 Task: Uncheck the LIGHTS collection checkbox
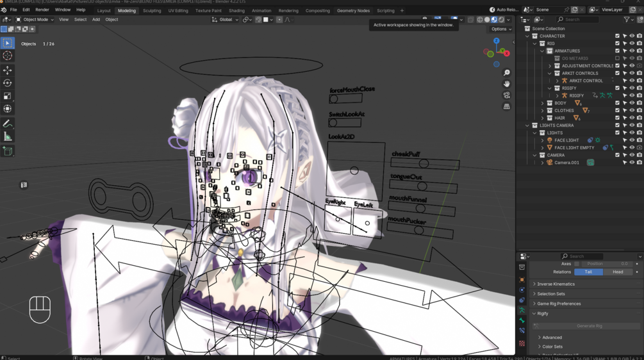click(x=617, y=133)
